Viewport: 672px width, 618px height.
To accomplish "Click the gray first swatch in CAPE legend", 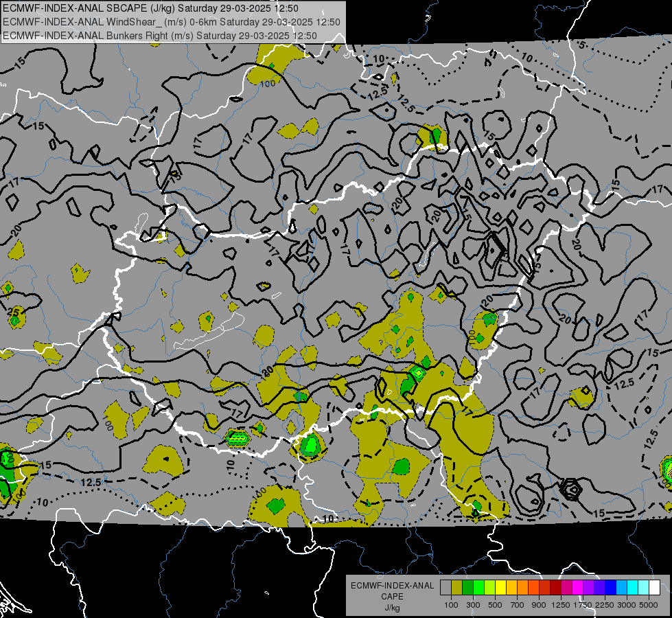I will tap(445, 588).
